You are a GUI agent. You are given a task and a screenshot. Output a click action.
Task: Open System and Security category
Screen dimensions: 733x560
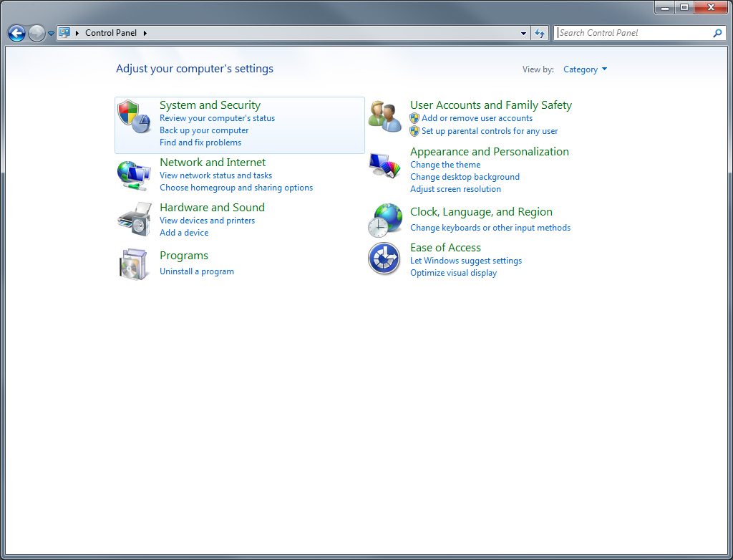pyautogui.click(x=210, y=105)
